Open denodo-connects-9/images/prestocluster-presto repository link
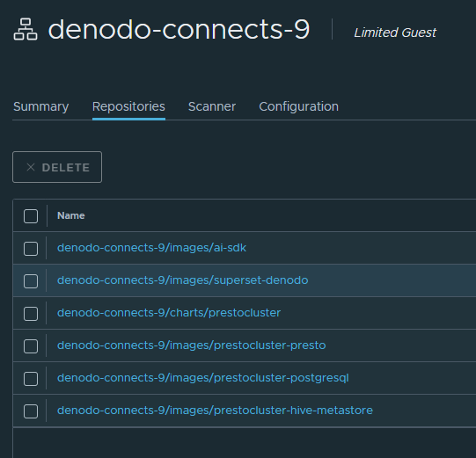 (192, 345)
